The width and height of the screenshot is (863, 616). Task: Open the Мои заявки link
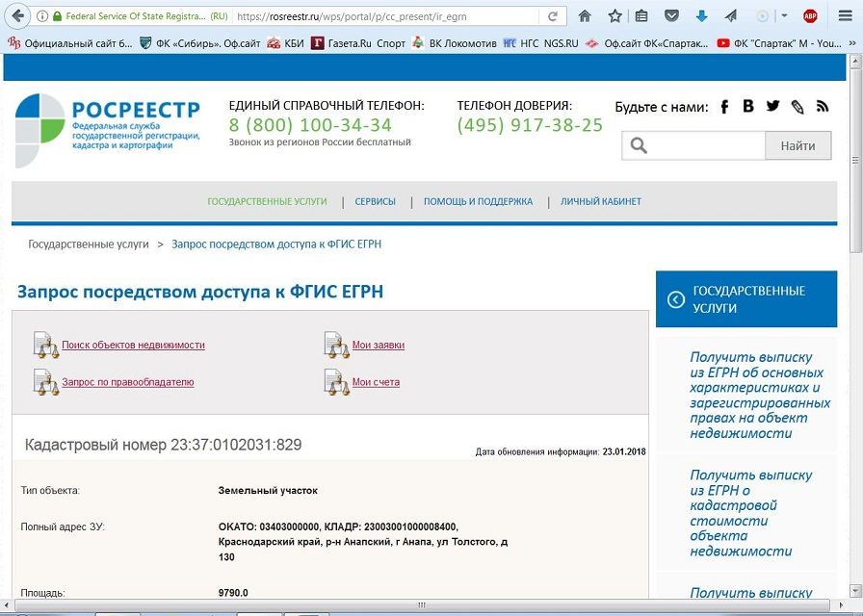[x=379, y=345]
